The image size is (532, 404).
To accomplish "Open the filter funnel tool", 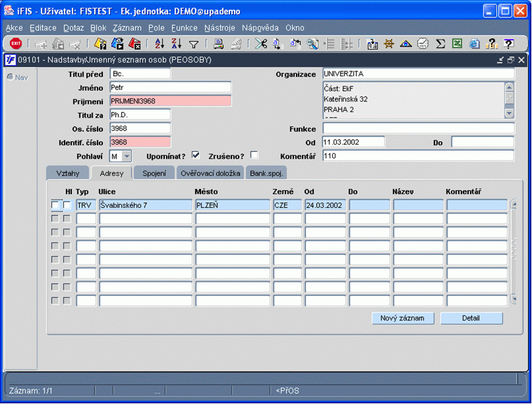I will coord(194,44).
